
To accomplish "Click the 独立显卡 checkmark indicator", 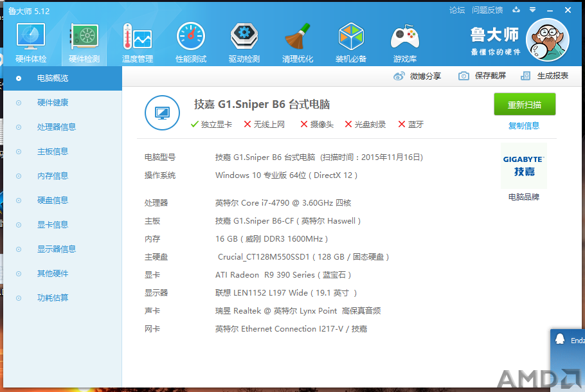I will coord(211,125).
